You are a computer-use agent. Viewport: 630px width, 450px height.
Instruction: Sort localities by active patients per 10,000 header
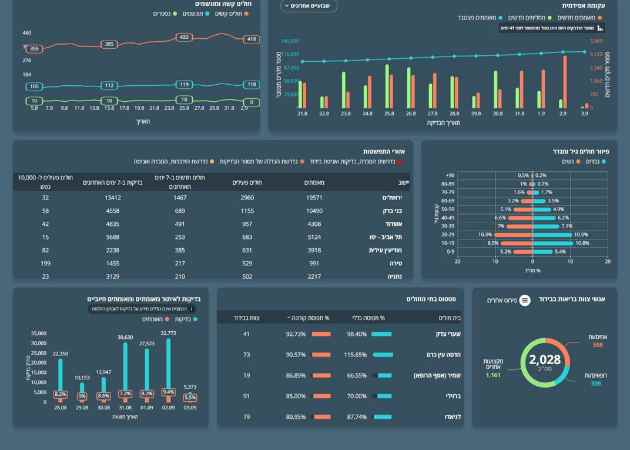point(45,182)
